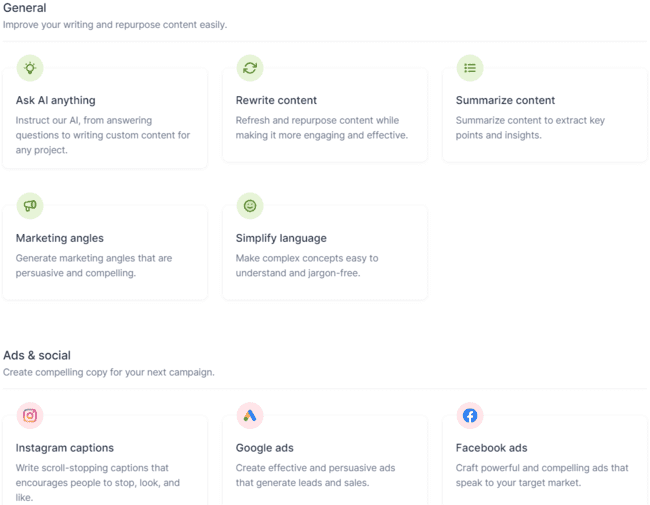The height and width of the screenshot is (505, 650).
Task: Click the Facebook logo icon
Action: tap(469, 415)
